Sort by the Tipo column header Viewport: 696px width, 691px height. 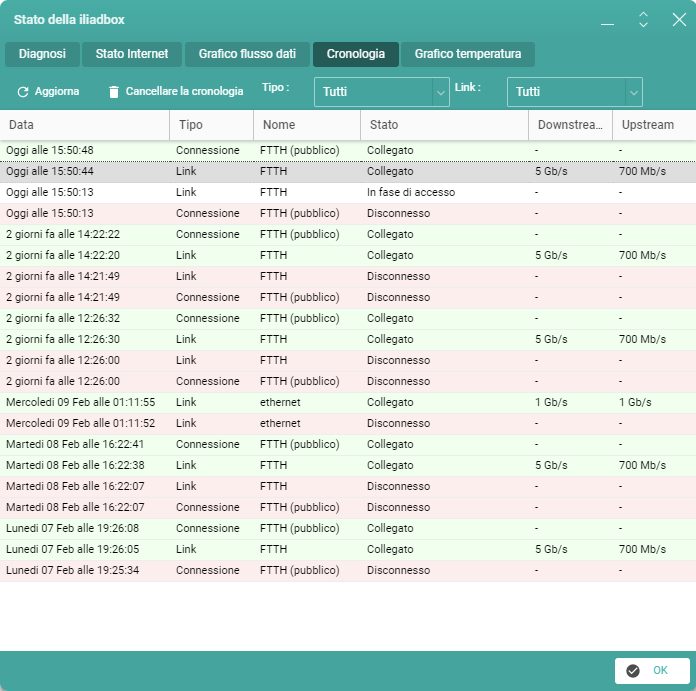[211, 125]
